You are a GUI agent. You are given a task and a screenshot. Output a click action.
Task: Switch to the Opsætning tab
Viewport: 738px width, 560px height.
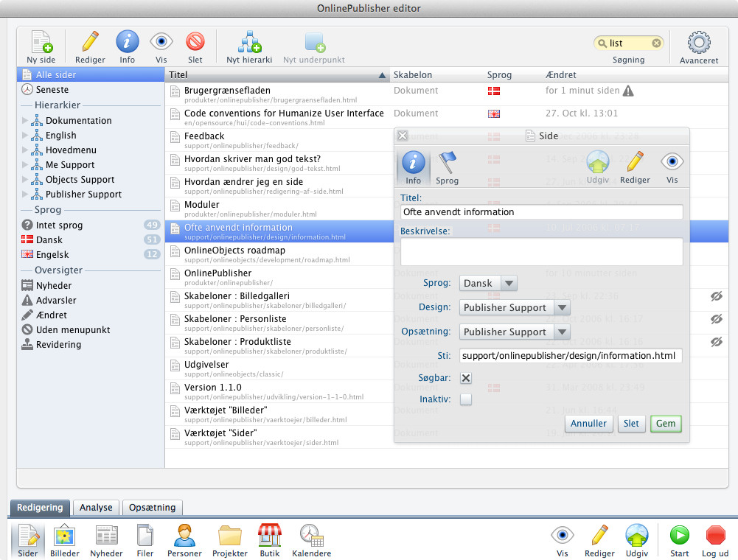tap(152, 508)
